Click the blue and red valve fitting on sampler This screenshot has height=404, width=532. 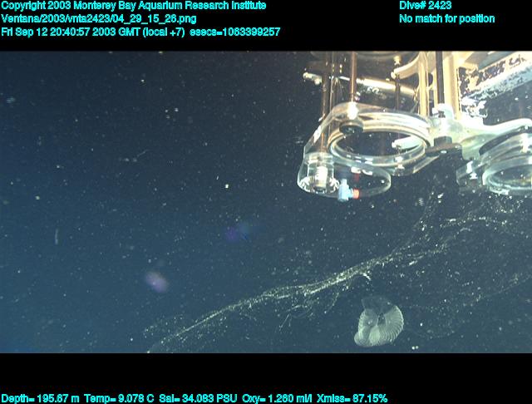347,190
